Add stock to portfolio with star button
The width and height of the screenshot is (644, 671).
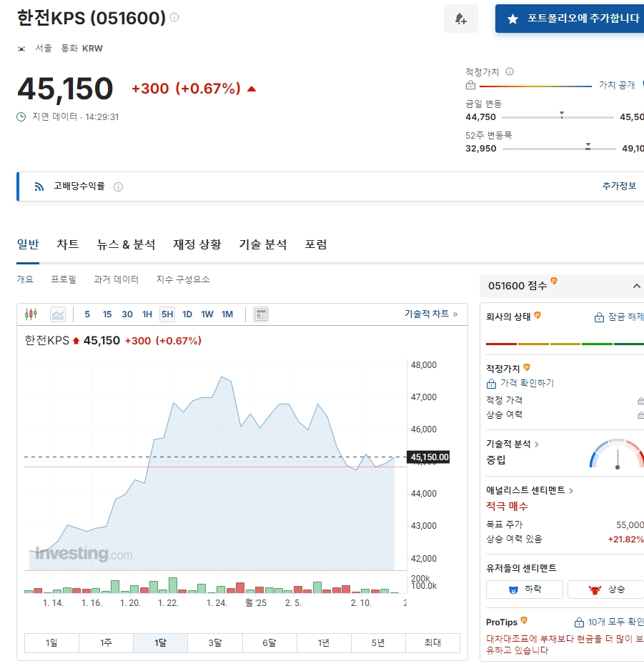[570, 19]
